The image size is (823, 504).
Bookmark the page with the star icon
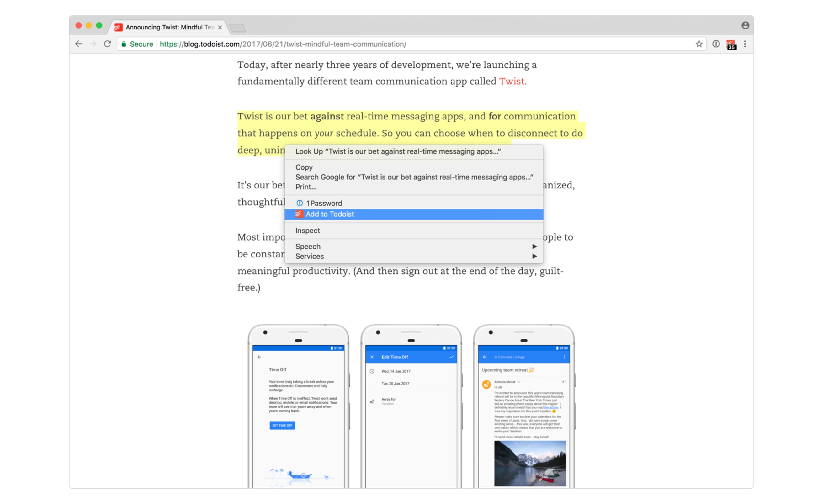pos(699,44)
